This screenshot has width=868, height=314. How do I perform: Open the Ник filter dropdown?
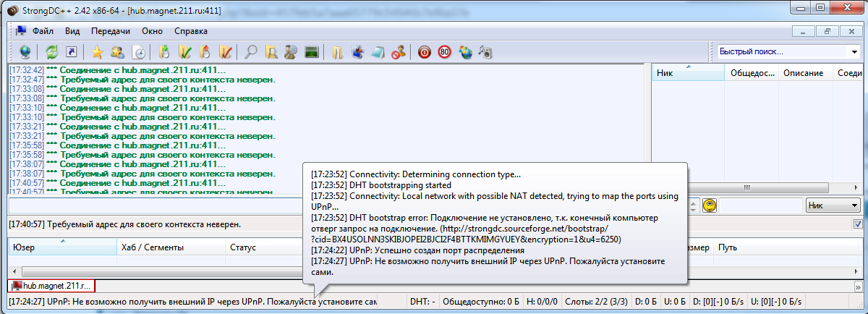pyautogui.click(x=832, y=205)
